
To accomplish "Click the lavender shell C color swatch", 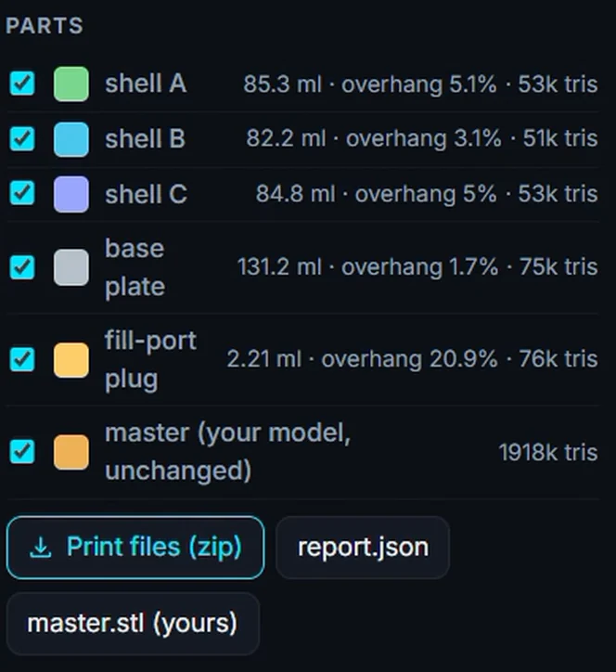I will coord(71,194).
